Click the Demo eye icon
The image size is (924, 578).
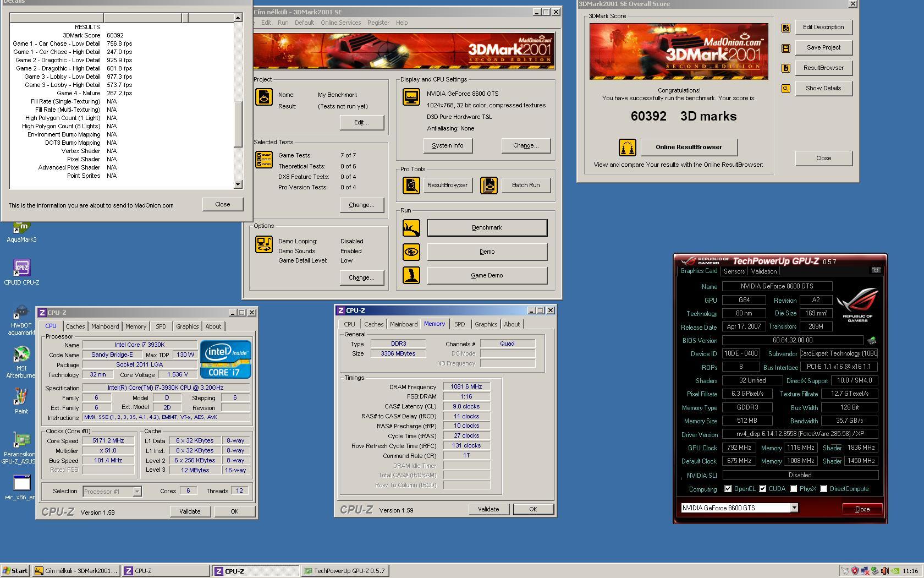point(411,252)
